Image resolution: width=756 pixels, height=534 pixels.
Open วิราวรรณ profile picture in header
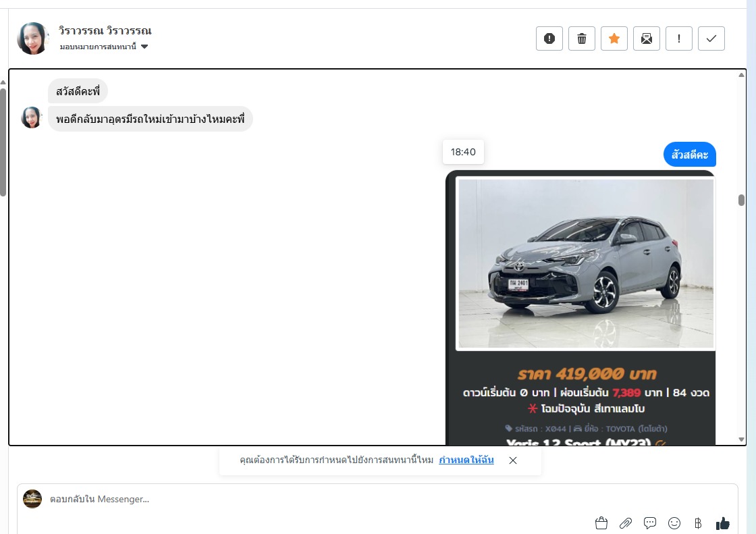[33, 38]
